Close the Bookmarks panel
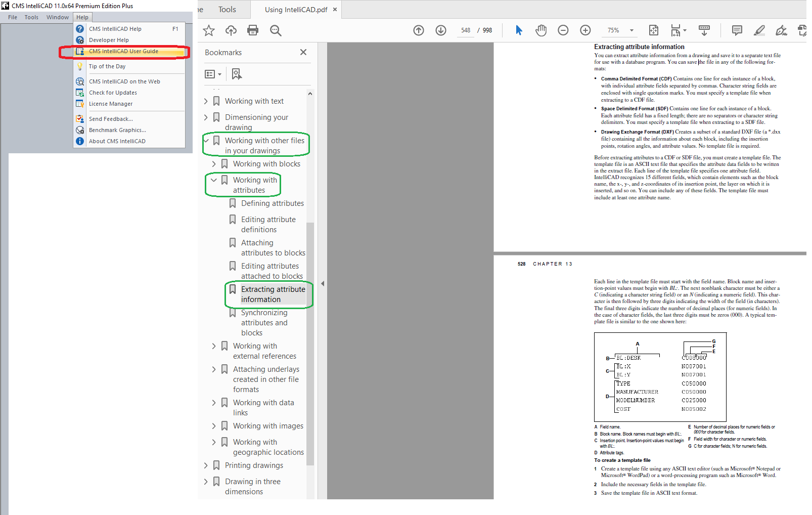Viewport: 812px width, 515px height. (303, 52)
